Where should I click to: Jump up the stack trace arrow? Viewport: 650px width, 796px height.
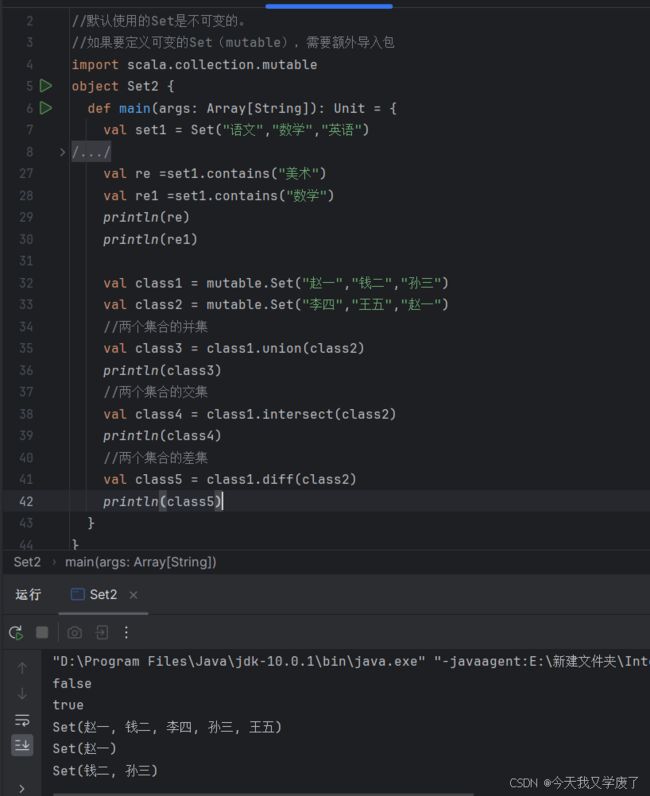point(22,668)
